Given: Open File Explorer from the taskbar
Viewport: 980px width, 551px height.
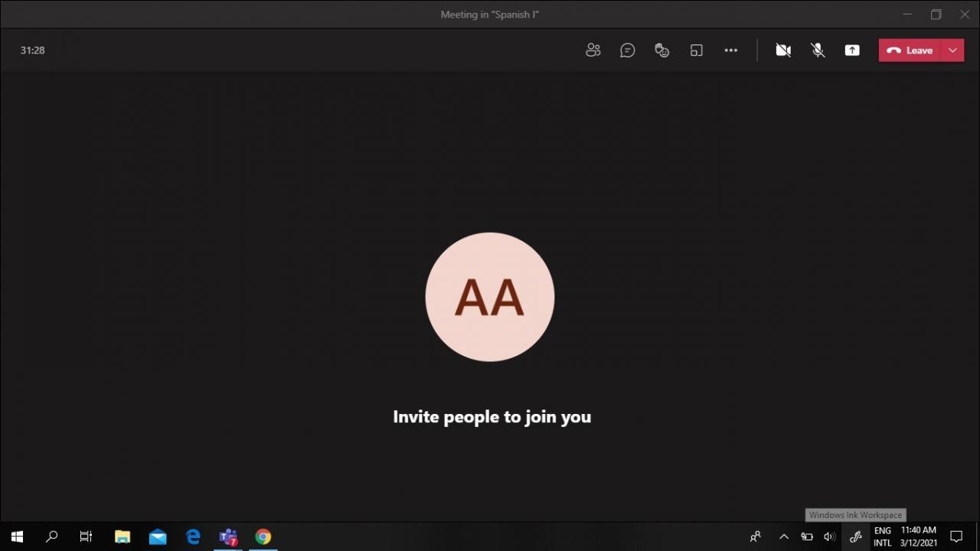Looking at the screenshot, I should pyautogui.click(x=122, y=536).
